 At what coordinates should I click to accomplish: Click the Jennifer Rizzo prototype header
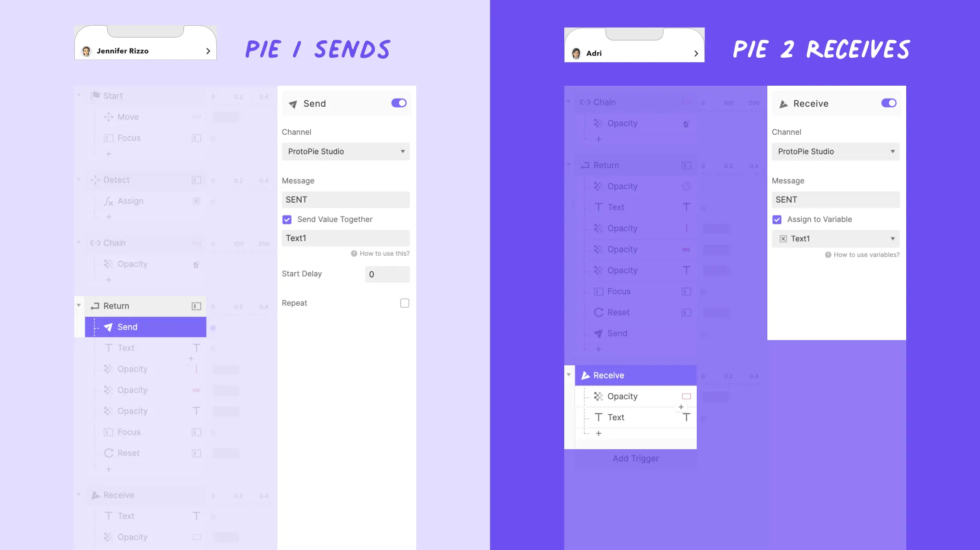145,50
